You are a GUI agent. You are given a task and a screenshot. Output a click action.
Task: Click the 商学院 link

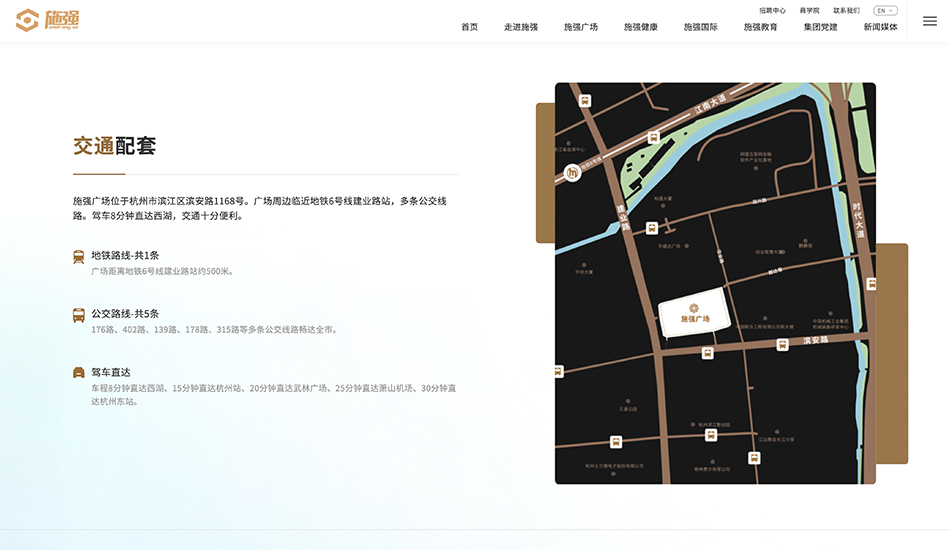[809, 11]
